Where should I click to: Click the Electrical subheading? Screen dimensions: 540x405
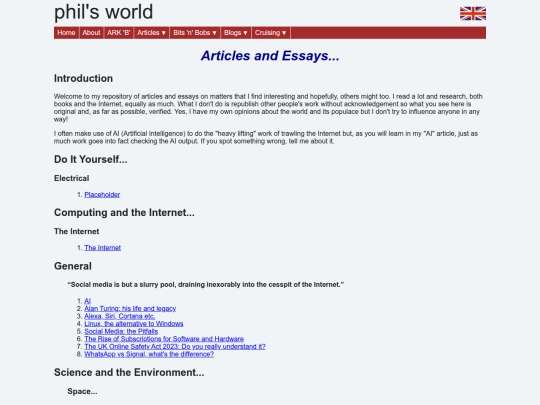(72, 178)
